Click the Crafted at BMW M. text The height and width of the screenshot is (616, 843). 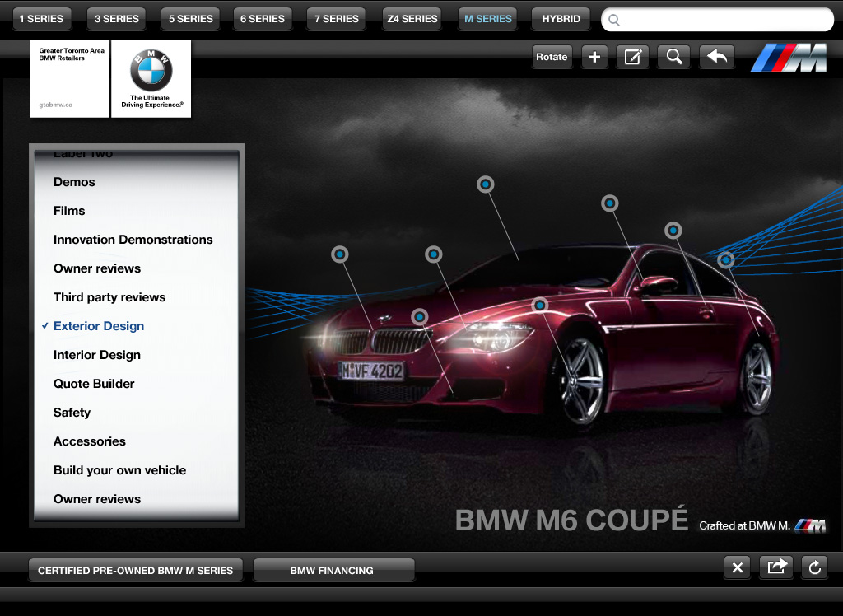[744, 525]
